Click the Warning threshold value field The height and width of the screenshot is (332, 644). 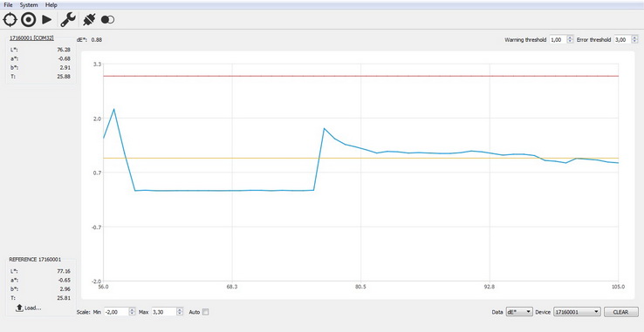(558, 39)
